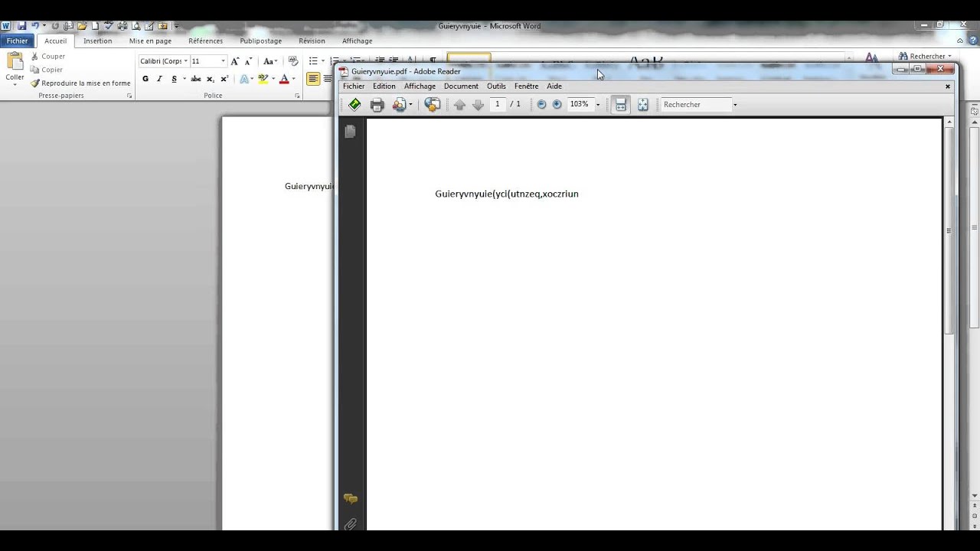Open Fichier menu in Adobe Reader
This screenshot has width=980, height=551.
tap(354, 86)
